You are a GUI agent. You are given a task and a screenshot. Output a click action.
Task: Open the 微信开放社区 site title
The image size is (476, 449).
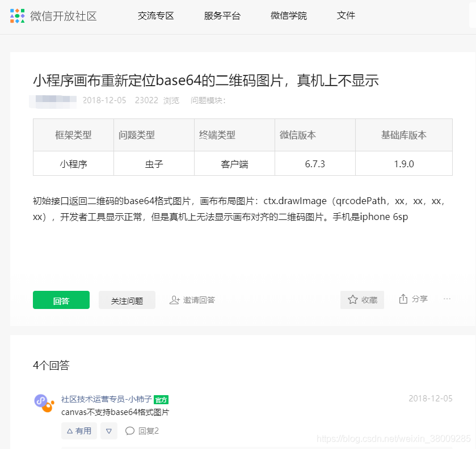(64, 16)
